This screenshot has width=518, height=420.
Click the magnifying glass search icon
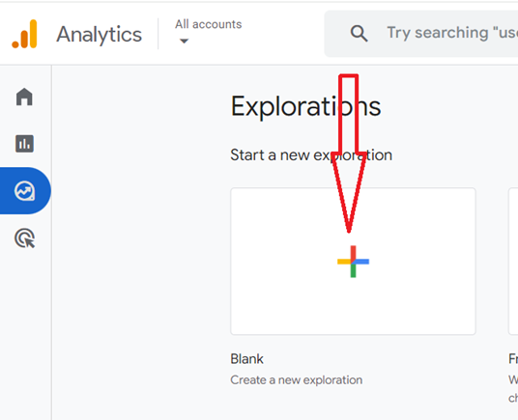click(x=359, y=34)
